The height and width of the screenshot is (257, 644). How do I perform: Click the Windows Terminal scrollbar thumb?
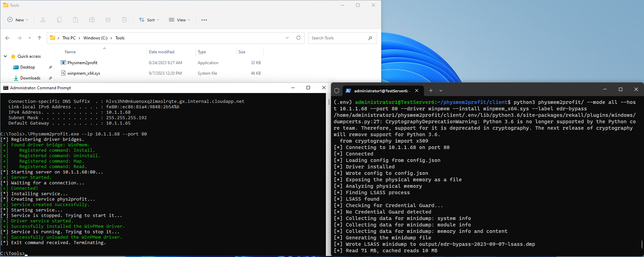[642, 244]
